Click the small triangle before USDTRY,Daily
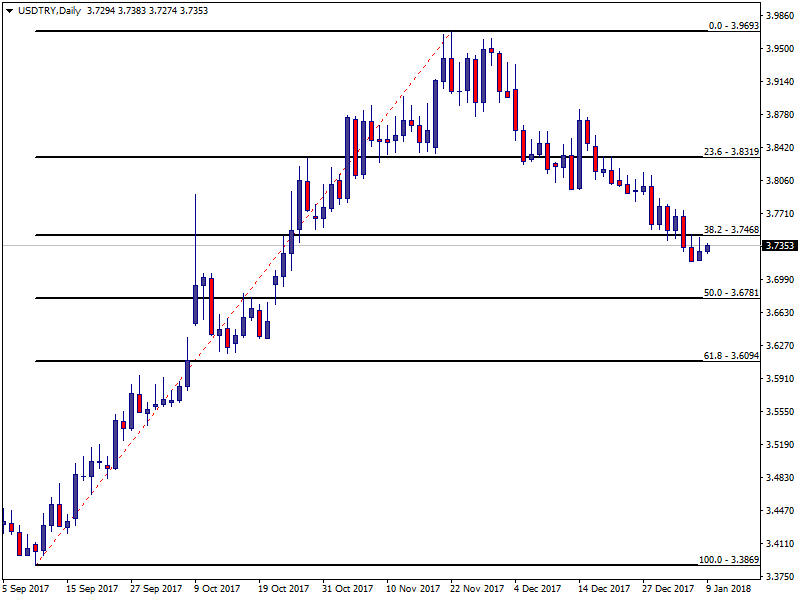800x600 pixels. click(9, 10)
